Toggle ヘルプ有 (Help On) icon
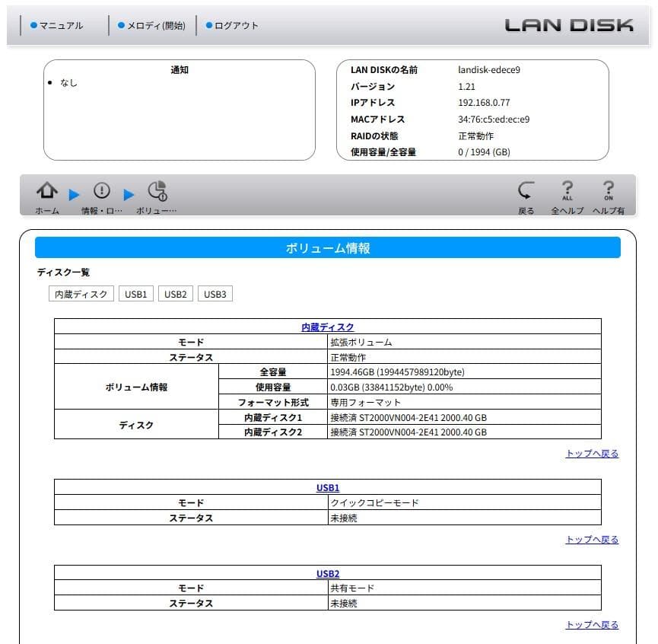The height and width of the screenshot is (644, 658). 607,192
